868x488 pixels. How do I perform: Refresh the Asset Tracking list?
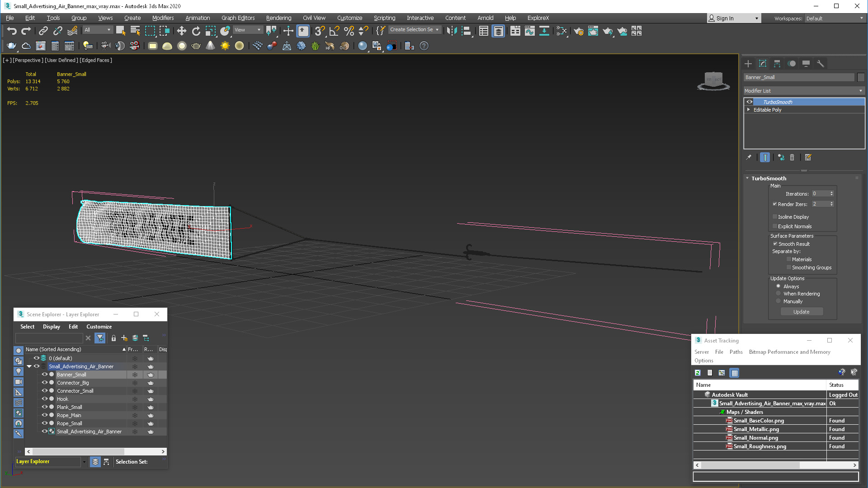tap(698, 373)
